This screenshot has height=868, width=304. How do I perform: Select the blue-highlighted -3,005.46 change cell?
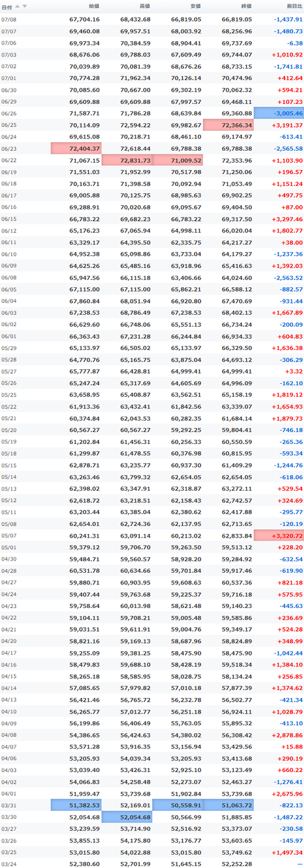coord(279,113)
